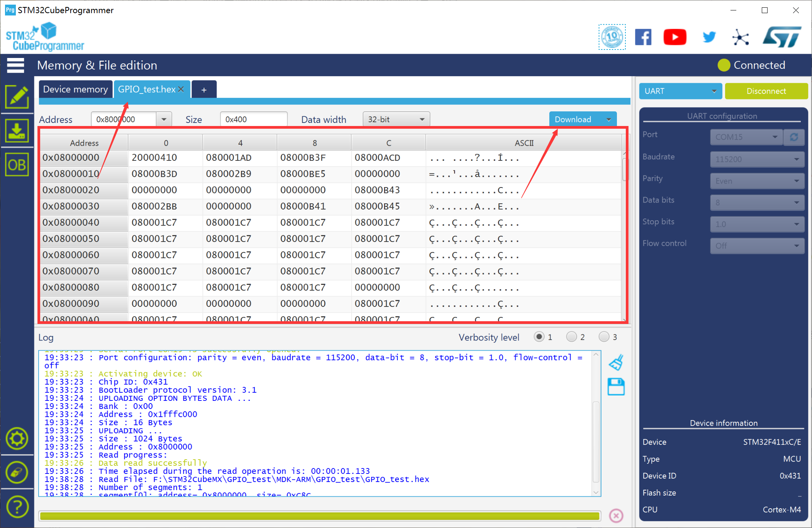The image size is (812, 528).
Task: Click the full chip erase icon
Action: click(17, 472)
